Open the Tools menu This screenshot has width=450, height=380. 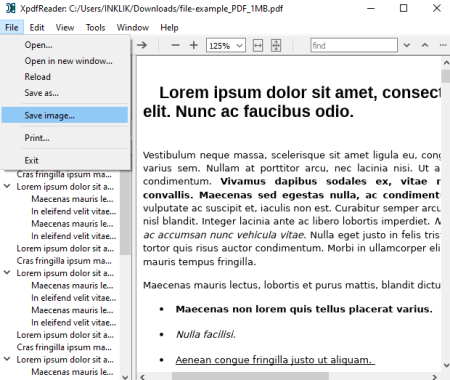(95, 27)
